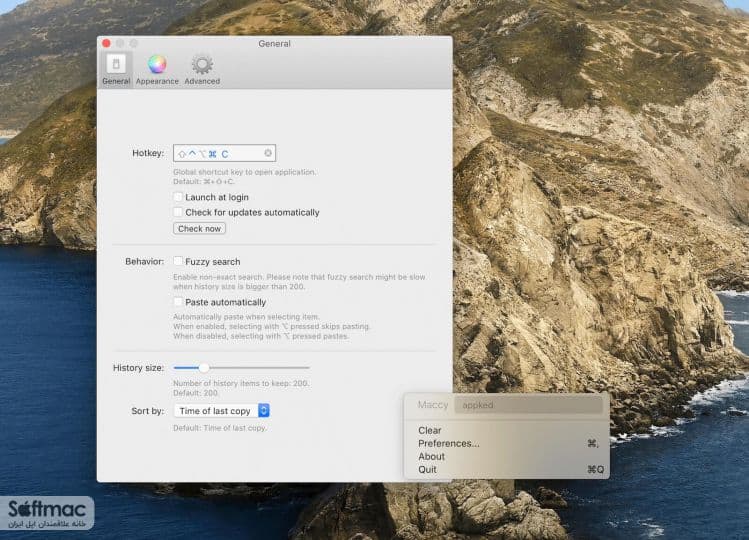Adjust the History size slider knob
The height and width of the screenshot is (540, 749).
204,367
